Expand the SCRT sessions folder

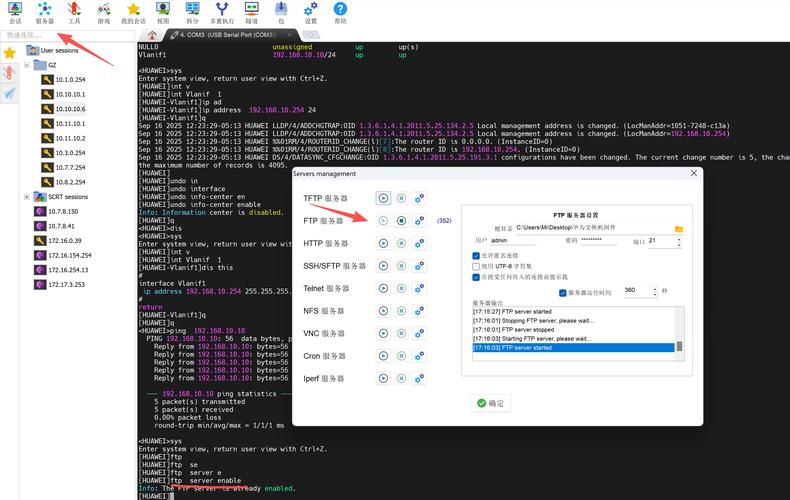coord(28,197)
